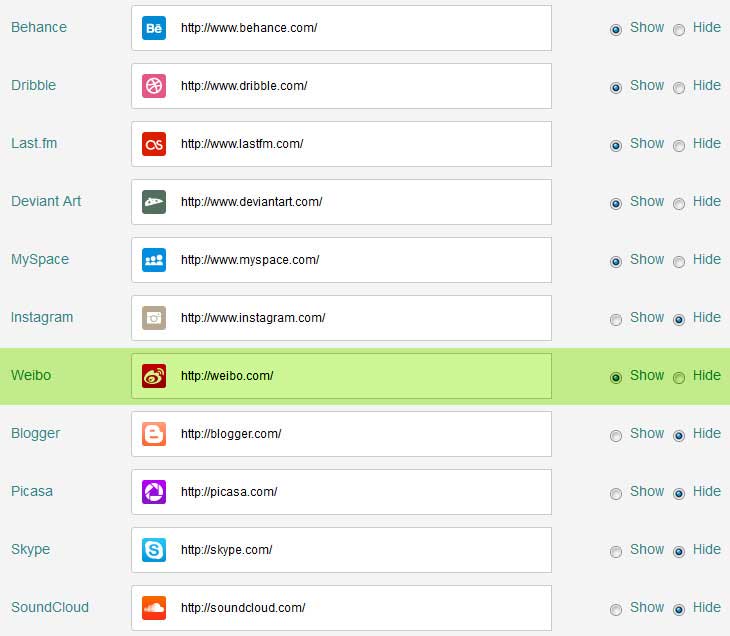The height and width of the screenshot is (636, 730).
Task: Focus the Skype URL input field
Action: coord(341,550)
